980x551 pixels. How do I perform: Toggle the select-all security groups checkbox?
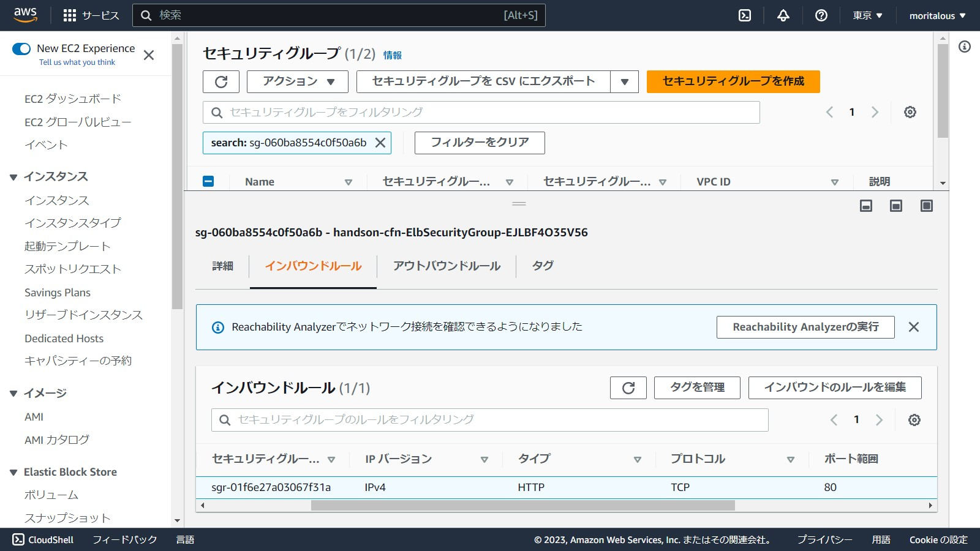click(208, 181)
